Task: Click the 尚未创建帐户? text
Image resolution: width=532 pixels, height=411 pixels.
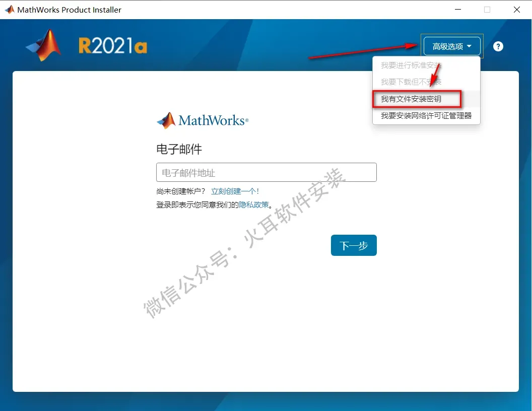Action: [x=181, y=191]
